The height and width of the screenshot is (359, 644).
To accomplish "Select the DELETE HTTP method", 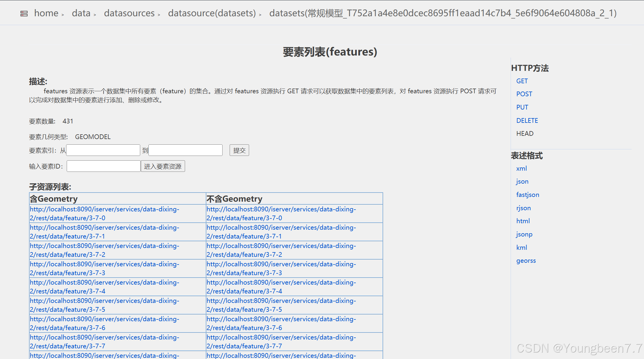I will (x=527, y=120).
